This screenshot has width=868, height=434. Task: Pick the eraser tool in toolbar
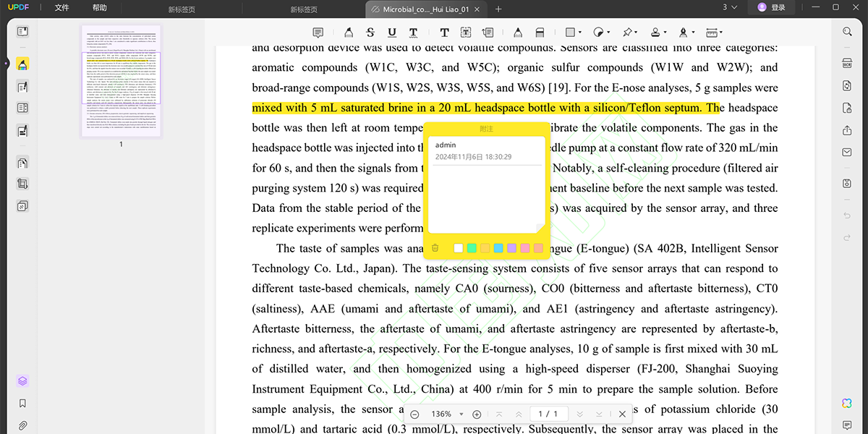click(540, 33)
